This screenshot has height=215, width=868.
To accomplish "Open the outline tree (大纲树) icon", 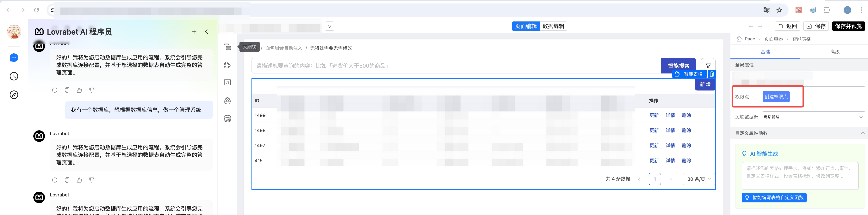I will point(227,47).
